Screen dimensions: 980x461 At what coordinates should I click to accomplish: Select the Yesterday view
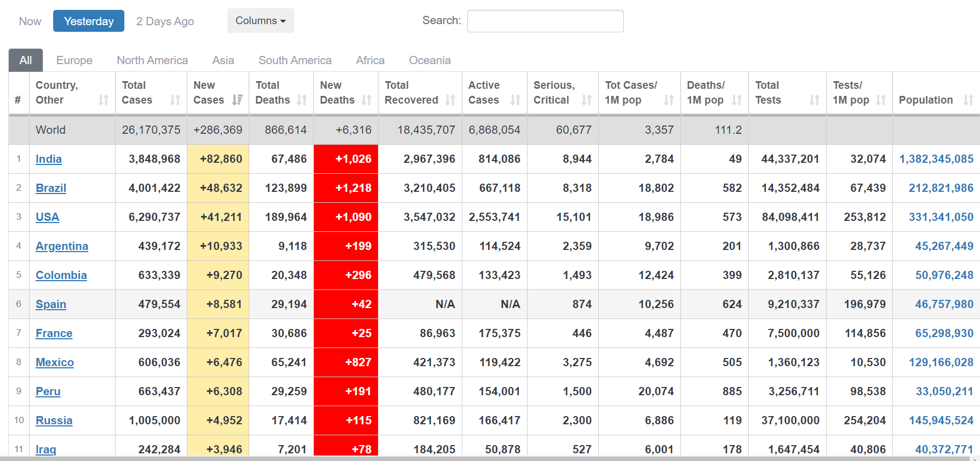(89, 21)
